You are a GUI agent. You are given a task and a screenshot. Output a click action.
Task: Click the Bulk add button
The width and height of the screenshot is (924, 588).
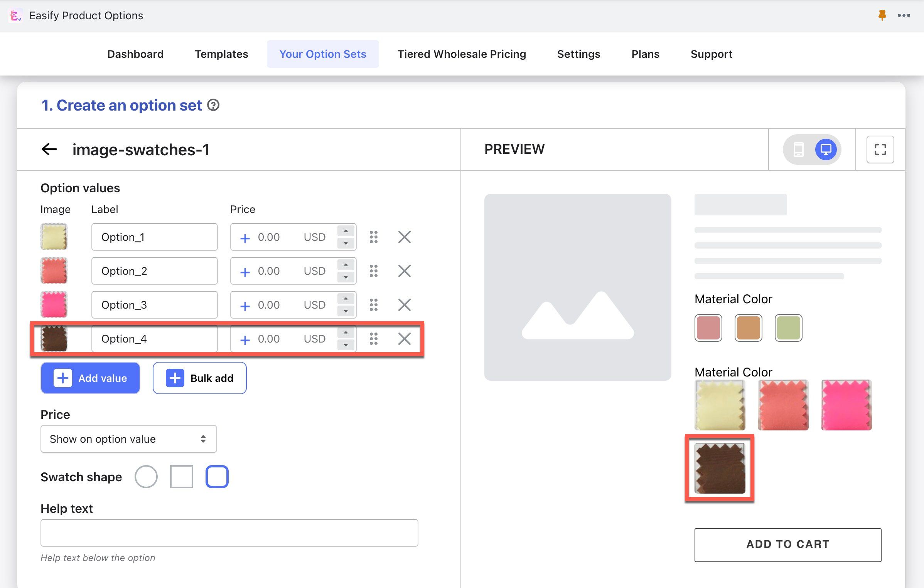(x=199, y=378)
